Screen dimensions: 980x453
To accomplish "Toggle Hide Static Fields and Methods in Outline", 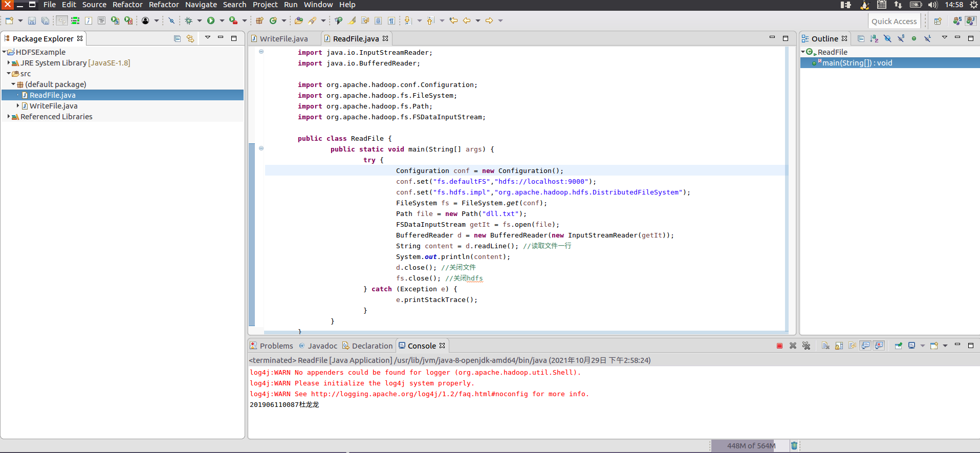I will pos(901,39).
